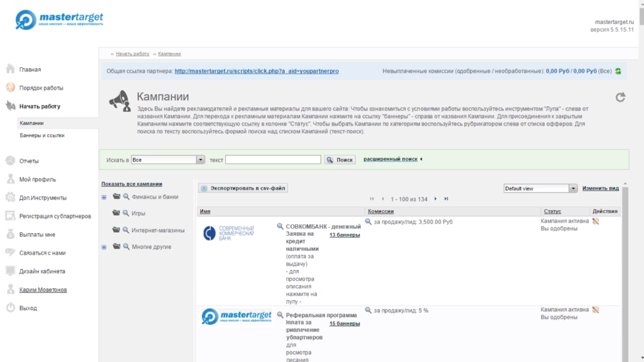Click the magnifier beside Финансы и банки

pos(126,197)
